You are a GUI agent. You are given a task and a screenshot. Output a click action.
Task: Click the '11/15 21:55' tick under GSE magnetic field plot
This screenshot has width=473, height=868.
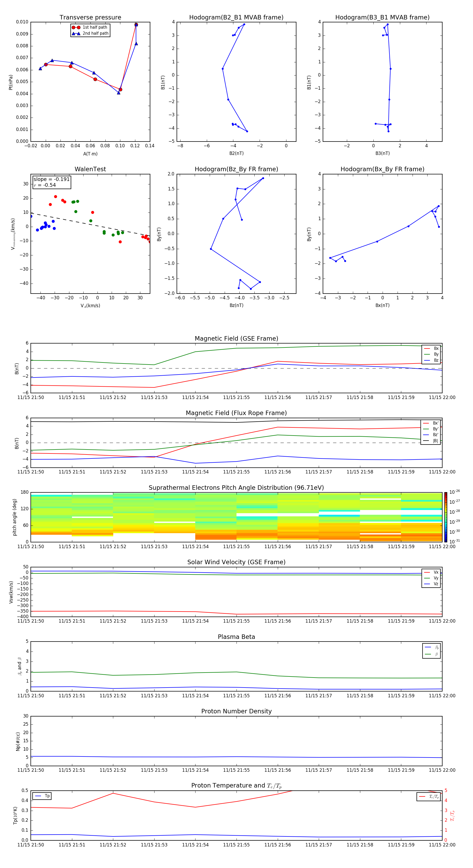click(236, 398)
